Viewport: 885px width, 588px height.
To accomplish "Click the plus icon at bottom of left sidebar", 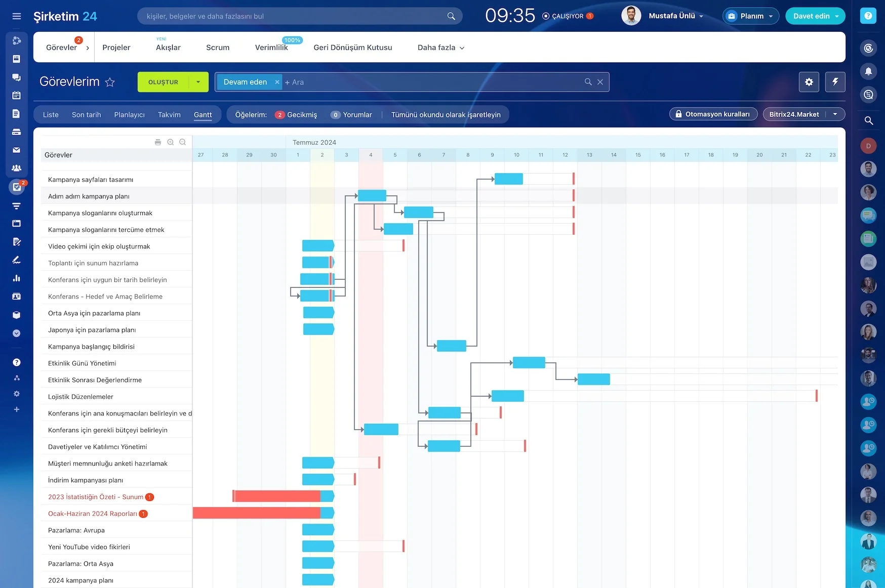I will [17, 409].
